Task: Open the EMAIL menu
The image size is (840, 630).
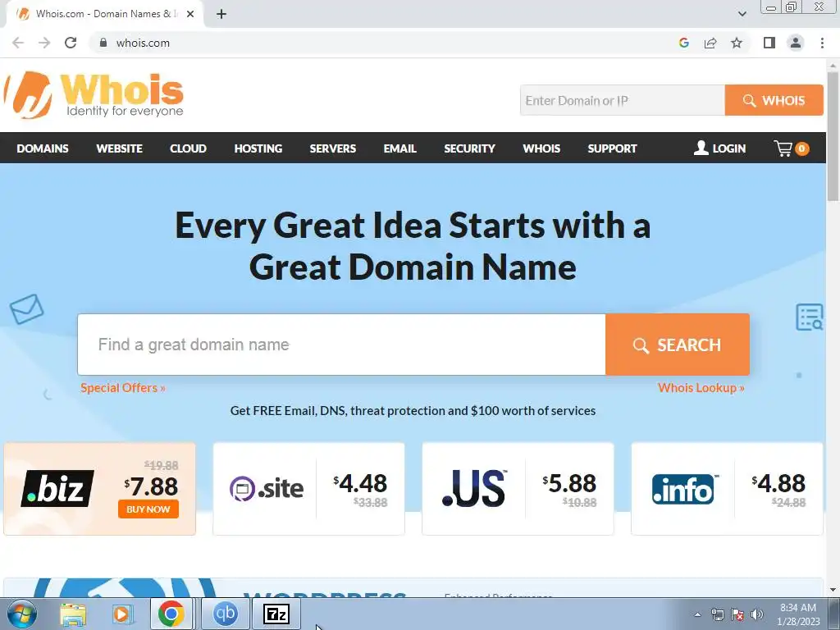Action: (x=399, y=148)
